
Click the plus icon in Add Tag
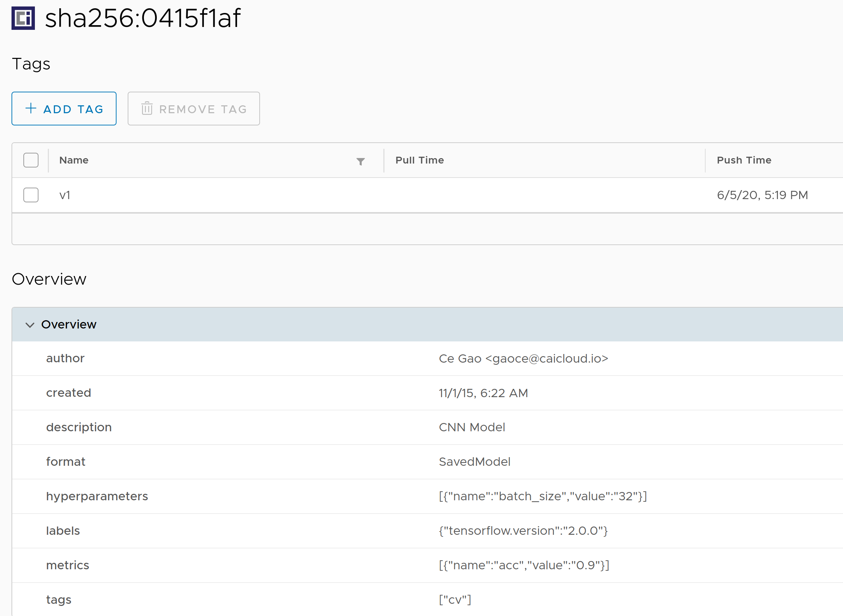(x=31, y=109)
